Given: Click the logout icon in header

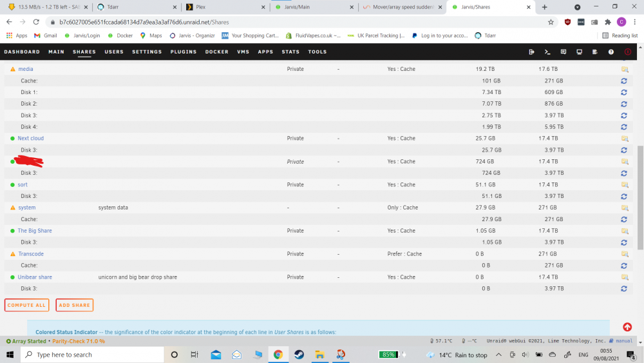Looking at the screenshot, I should click(531, 52).
